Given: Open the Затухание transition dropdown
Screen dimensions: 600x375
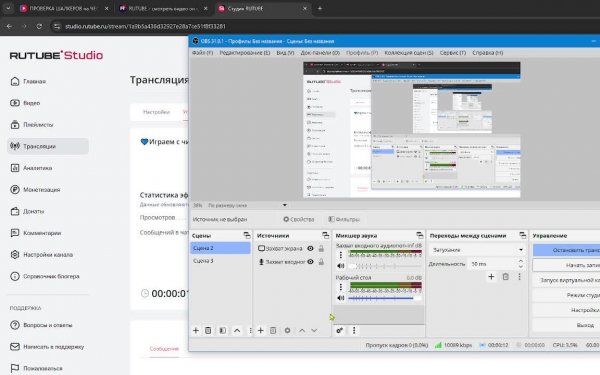Looking at the screenshot, I should coord(478,250).
